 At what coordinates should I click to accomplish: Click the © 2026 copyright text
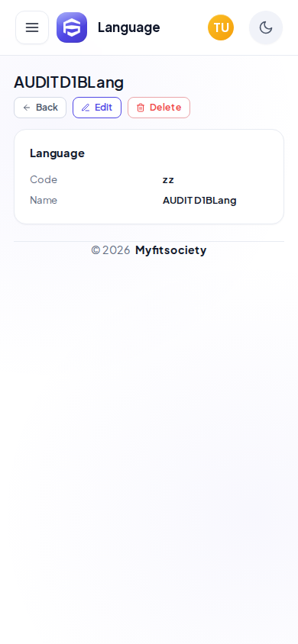pos(111,250)
